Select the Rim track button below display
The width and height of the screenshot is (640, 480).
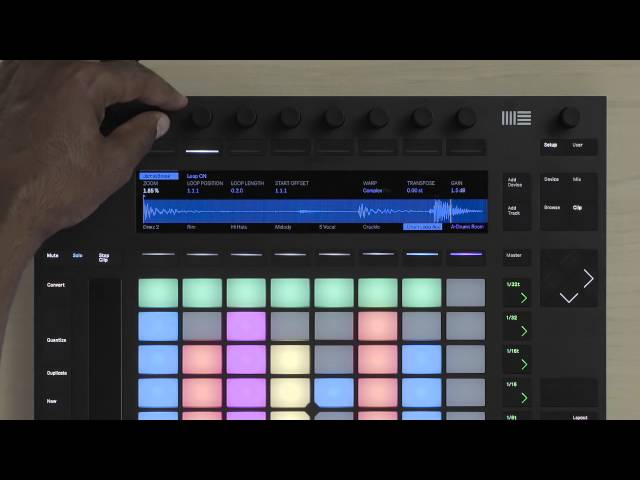pyautogui.click(x=202, y=256)
